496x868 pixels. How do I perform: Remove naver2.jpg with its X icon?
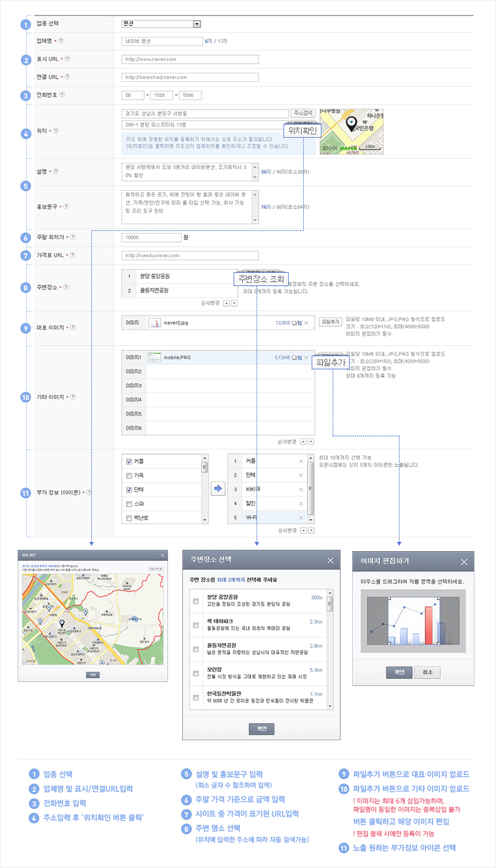pyautogui.click(x=306, y=323)
